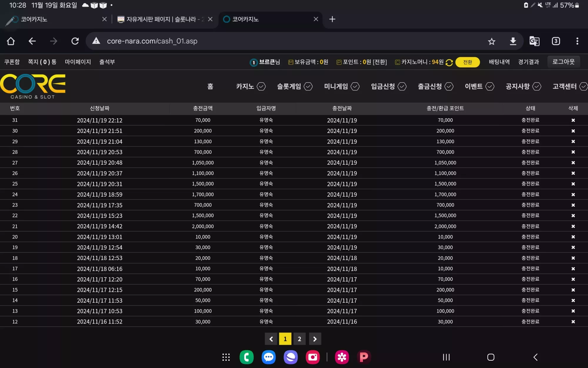Launch the red Camera app

tap(313, 357)
